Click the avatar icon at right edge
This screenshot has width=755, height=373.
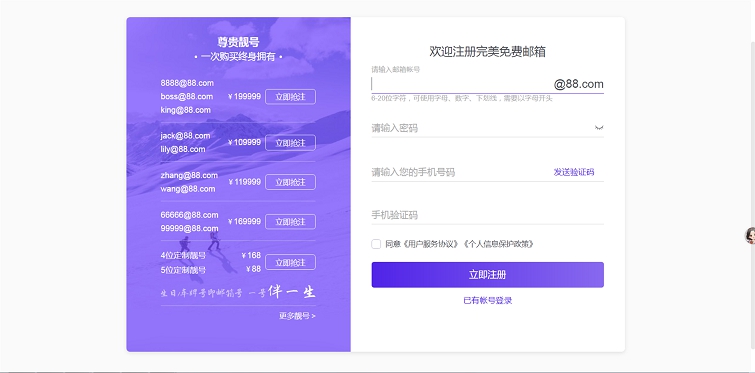(750, 235)
